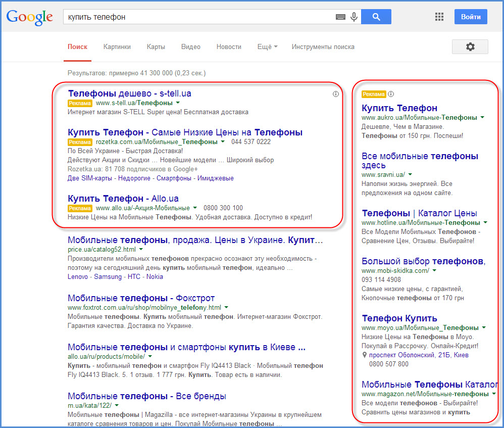Expand arrow next to www.mobi-skidka.com/
Viewport: 504px width, 428px height.
click(x=434, y=270)
